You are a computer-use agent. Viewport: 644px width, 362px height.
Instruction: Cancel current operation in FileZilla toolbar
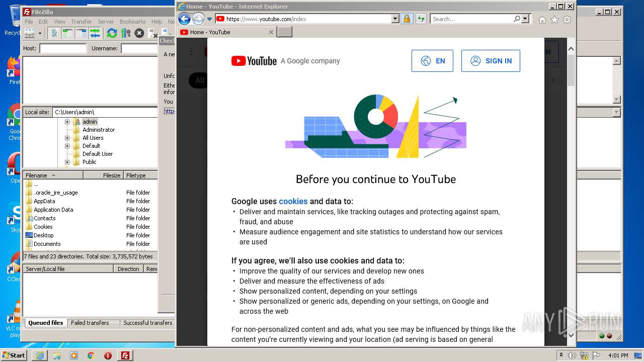tap(139, 33)
